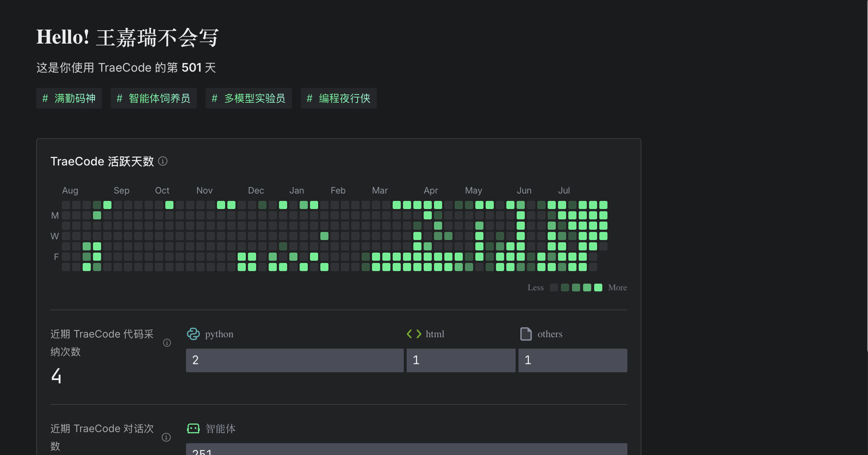The width and height of the screenshot is (868, 455).
Task: Select the # 智能体饲养员 tag
Action: click(154, 98)
